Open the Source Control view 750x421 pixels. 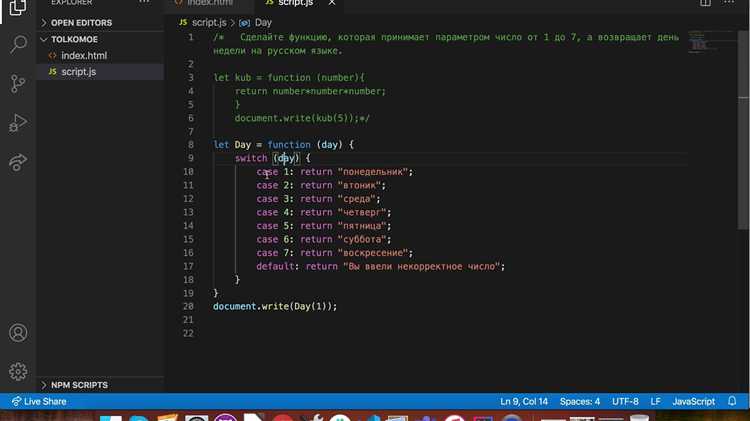[18, 84]
